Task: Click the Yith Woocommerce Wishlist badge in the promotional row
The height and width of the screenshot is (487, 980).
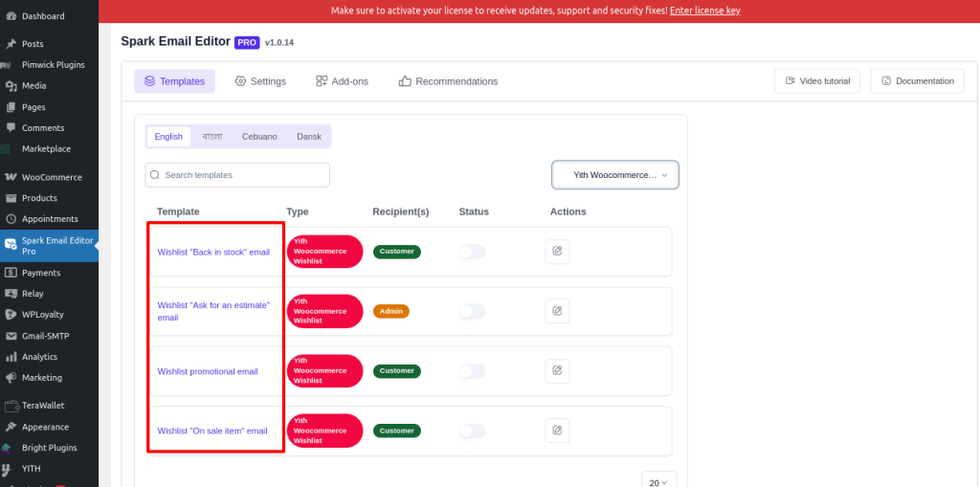Action: point(325,370)
